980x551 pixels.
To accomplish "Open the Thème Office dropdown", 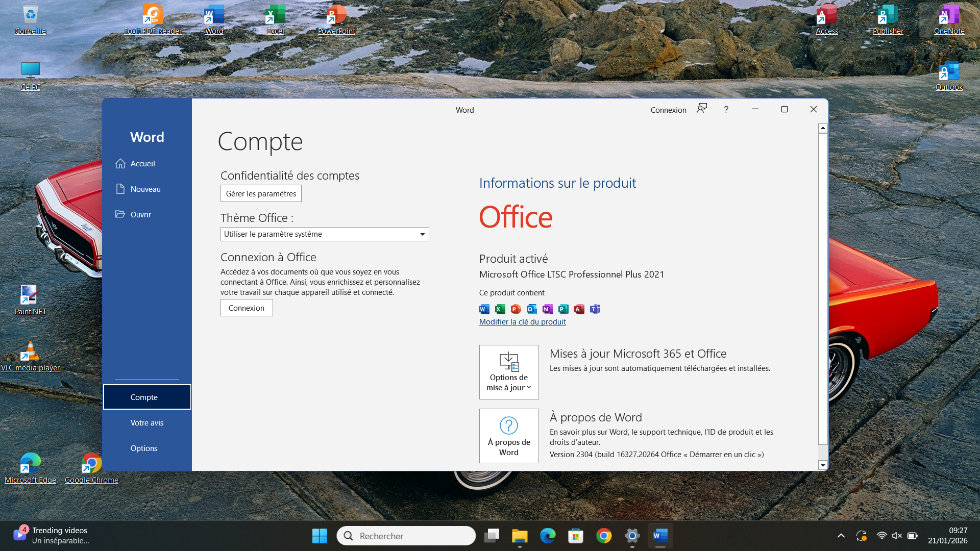I will (x=325, y=234).
